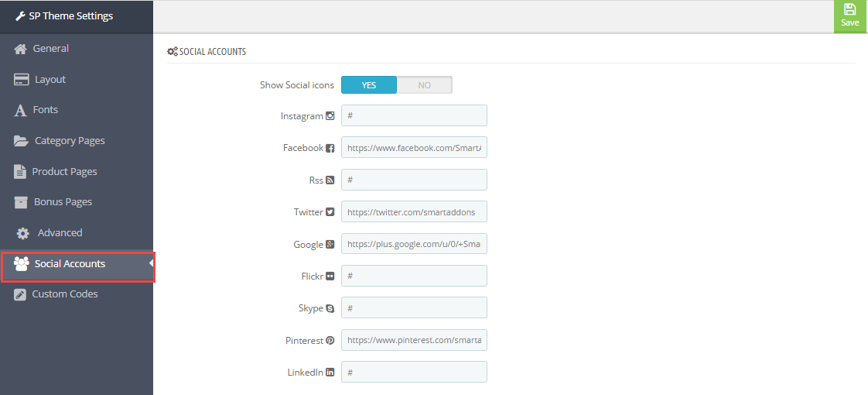Click the Save label in the green button

click(x=849, y=22)
